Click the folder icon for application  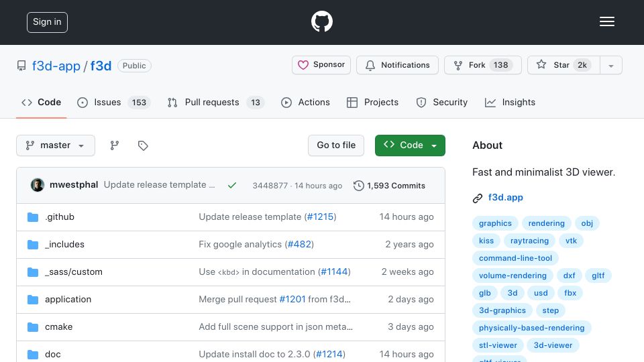(x=33, y=300)
